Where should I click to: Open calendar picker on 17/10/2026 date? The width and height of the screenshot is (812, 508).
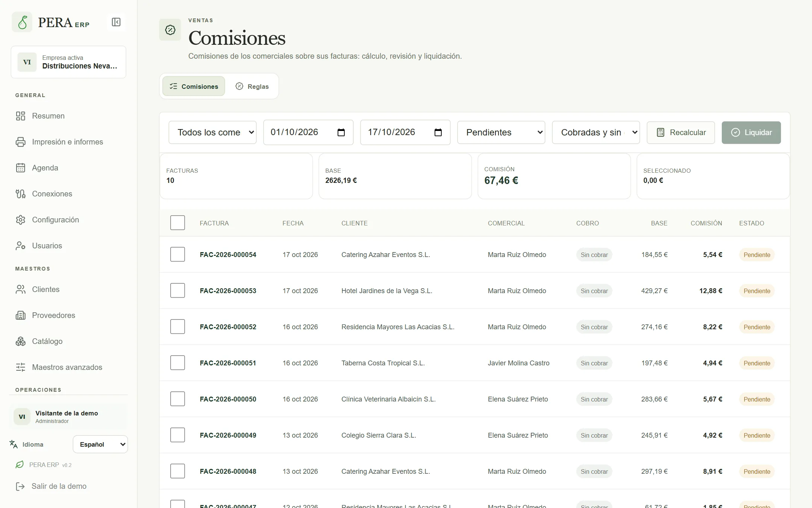click(438, 132)
